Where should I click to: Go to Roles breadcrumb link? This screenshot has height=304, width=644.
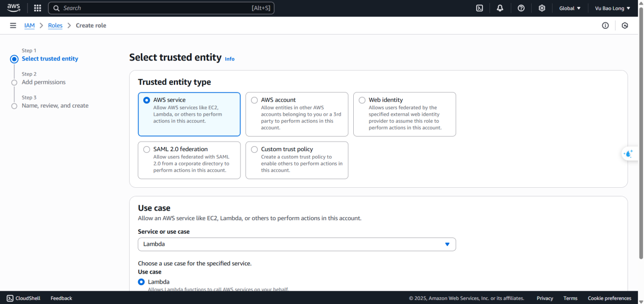55,25
